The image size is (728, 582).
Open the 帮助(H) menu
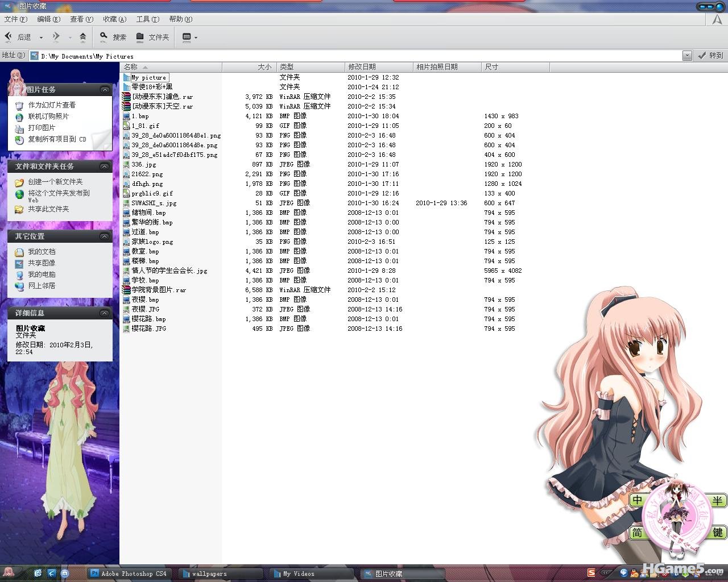[180, 19]
